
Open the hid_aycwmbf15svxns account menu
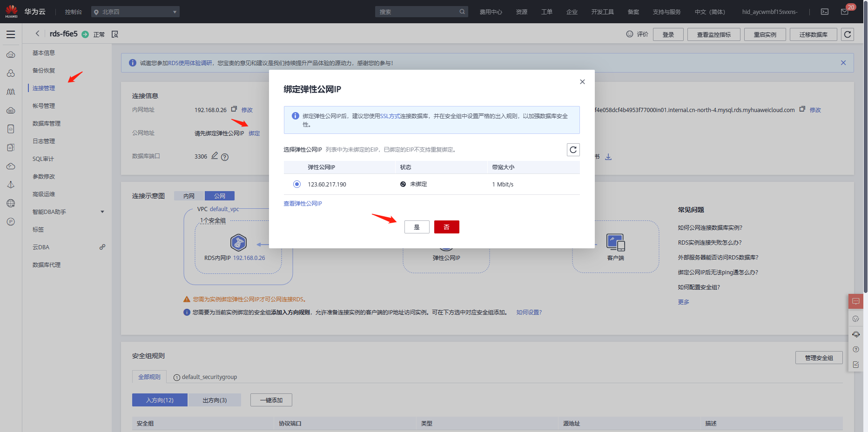(770, 12)
